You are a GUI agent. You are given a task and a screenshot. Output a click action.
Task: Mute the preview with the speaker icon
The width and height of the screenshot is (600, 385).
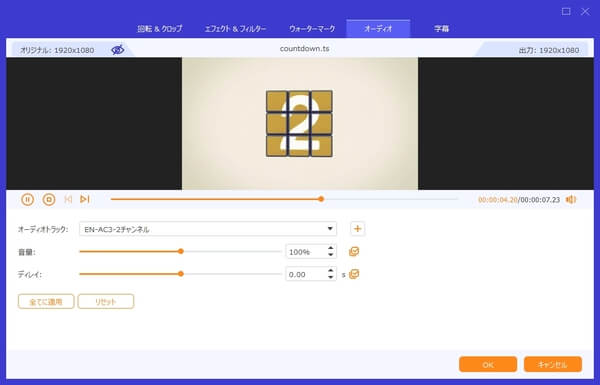pyautogui.click(x=571, y=199)
